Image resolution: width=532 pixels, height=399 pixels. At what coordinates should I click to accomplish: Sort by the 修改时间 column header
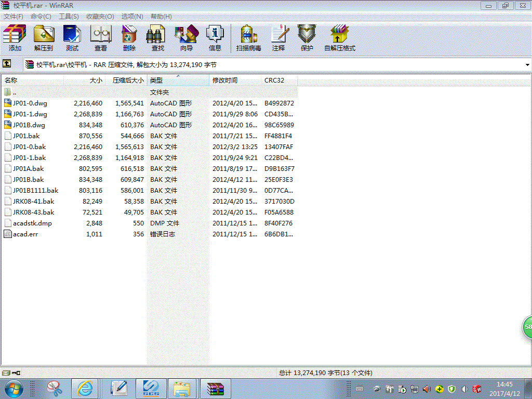click(235, 81)
